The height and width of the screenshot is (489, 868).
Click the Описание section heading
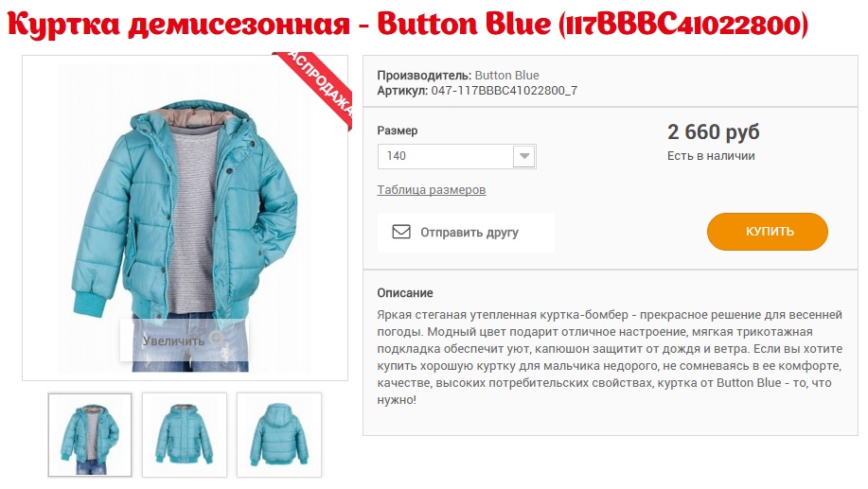click(x=405, y=292)
